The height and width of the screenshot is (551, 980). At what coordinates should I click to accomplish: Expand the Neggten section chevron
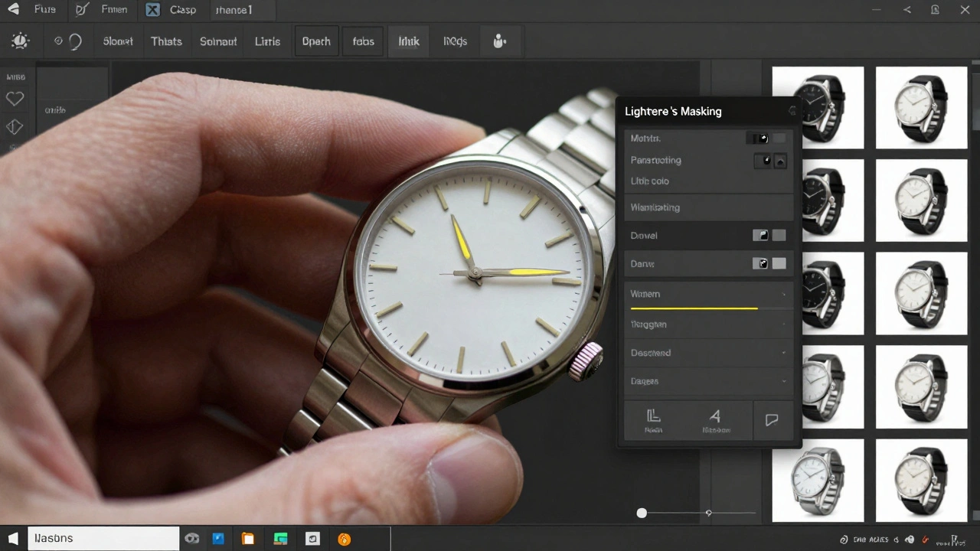786,324
